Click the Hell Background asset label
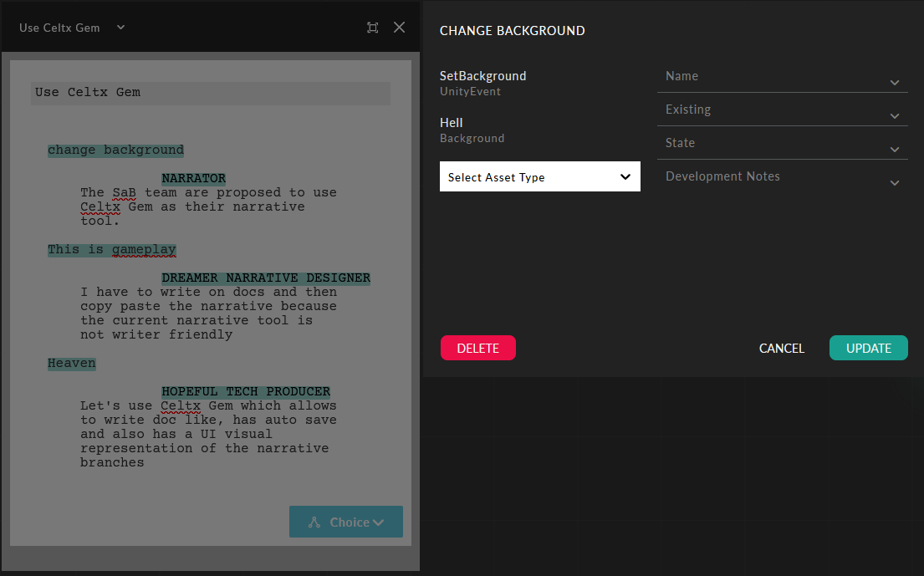 click(x=472, y=130)
